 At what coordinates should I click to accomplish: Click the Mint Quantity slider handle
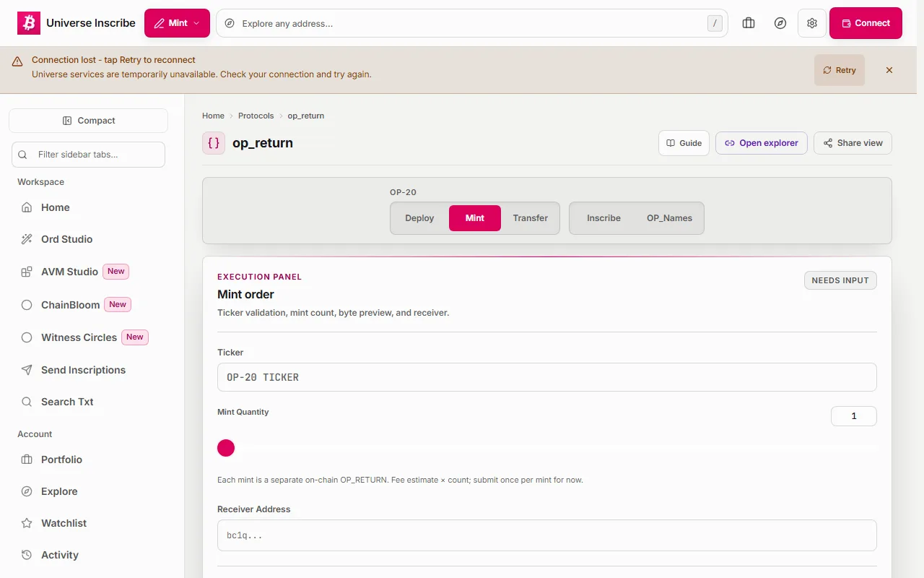(x=226, y=448)
